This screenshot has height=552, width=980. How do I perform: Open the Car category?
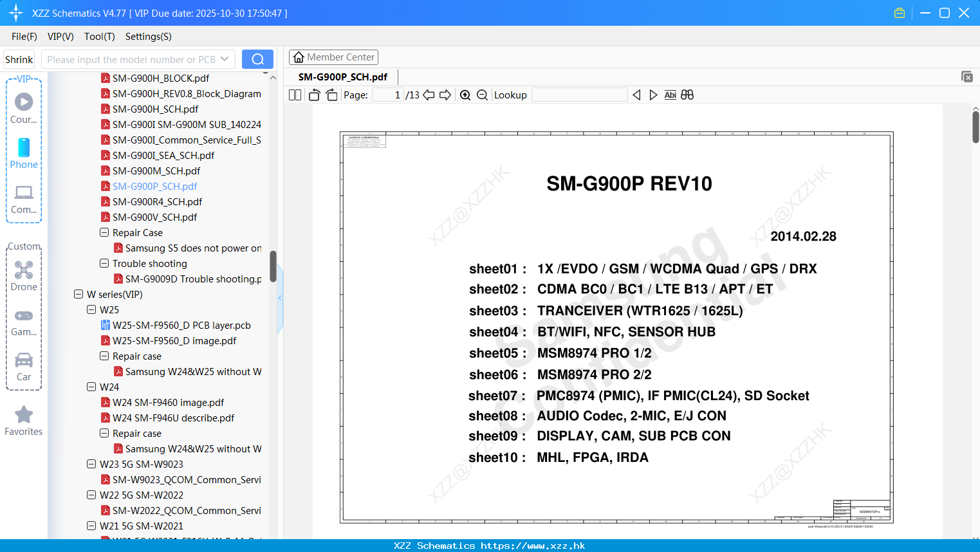[24, 367]
